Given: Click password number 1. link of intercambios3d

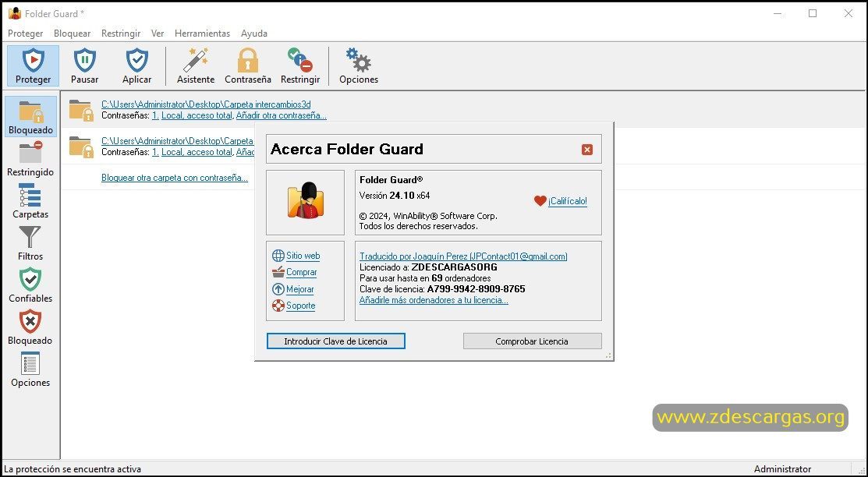Looking at the screenshot, I should click(155, 115).
